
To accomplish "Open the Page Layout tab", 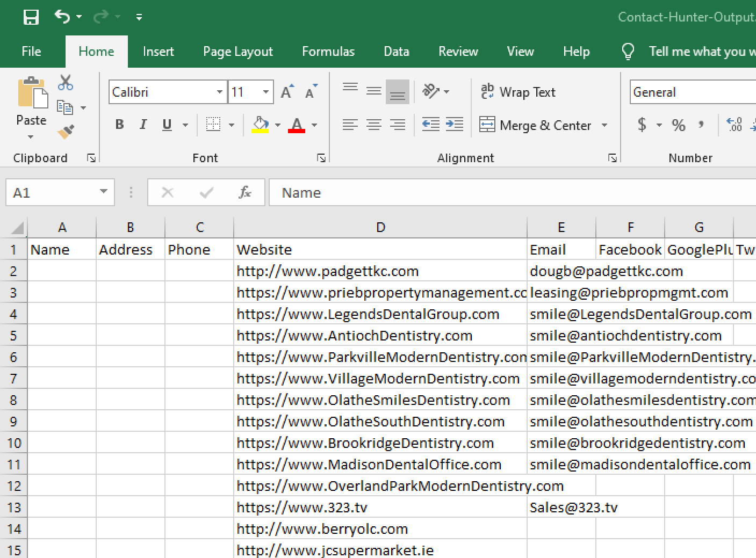I will pyautogui.click(x=238, y=52).
